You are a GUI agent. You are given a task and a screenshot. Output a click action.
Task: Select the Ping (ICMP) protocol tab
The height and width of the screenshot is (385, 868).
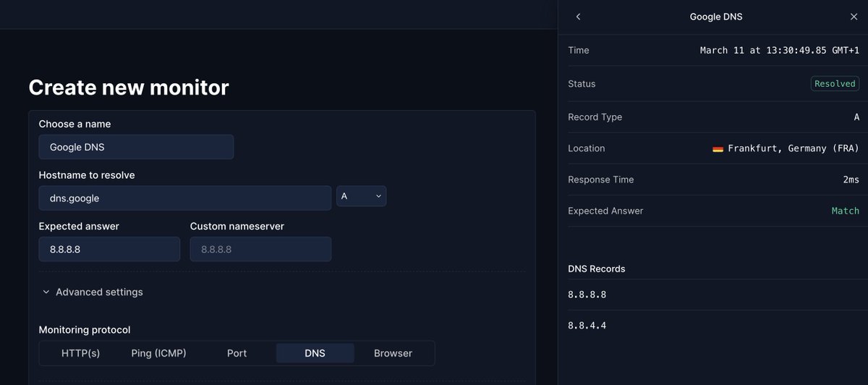[158, 353]
